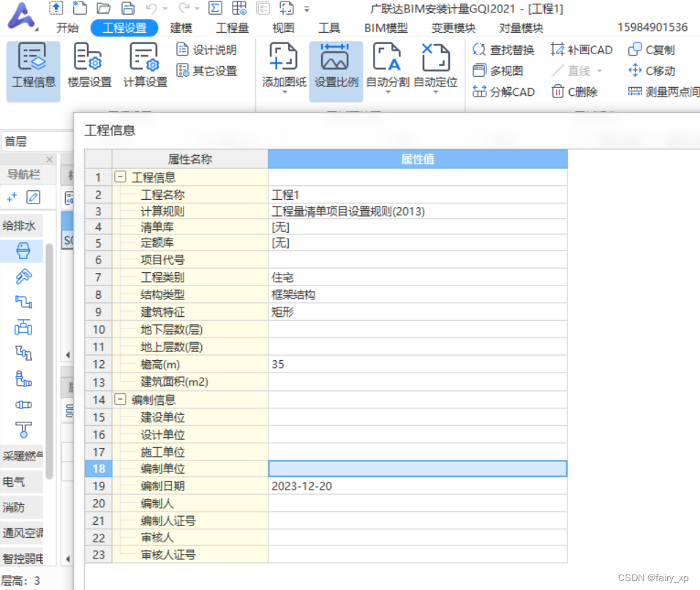Screen dimensions: 700x590
Task: Select the 电气 category
Action: [21, 482]
